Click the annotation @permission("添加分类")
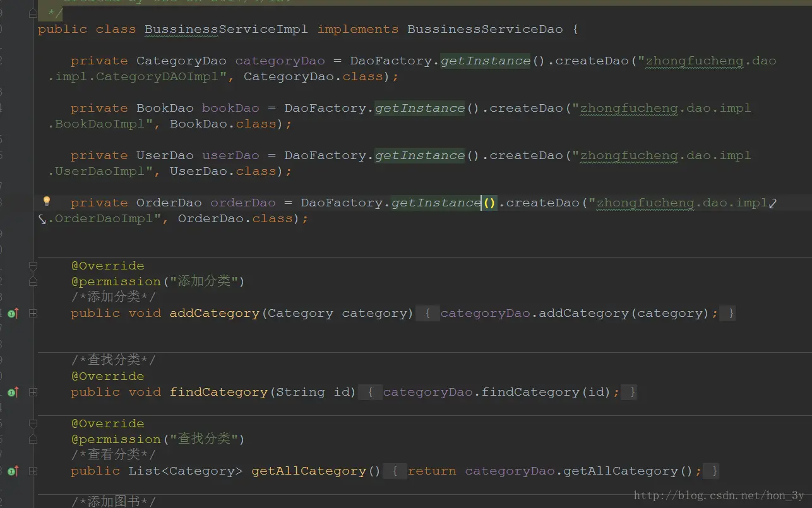The image size is (812, 508). tap(157, 281)
